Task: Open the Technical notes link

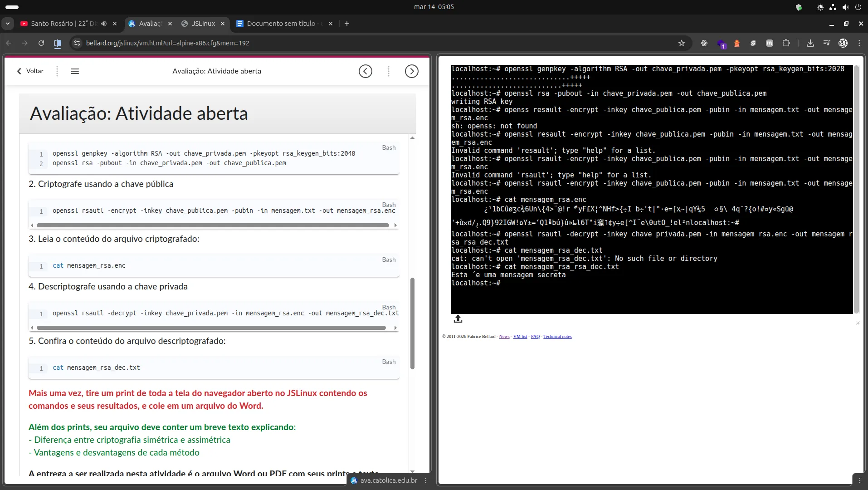Action: (557, 337)
